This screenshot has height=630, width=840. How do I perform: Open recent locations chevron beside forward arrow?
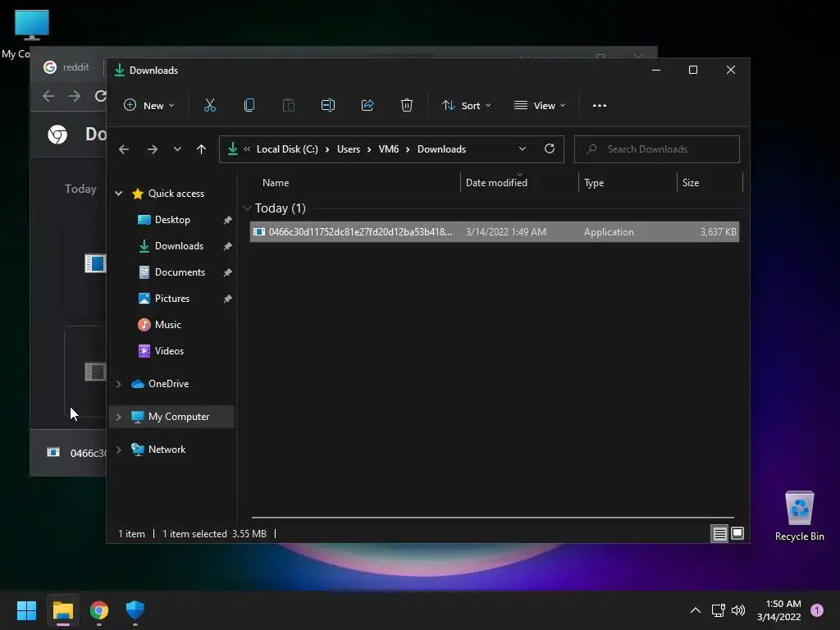[177, 149]
